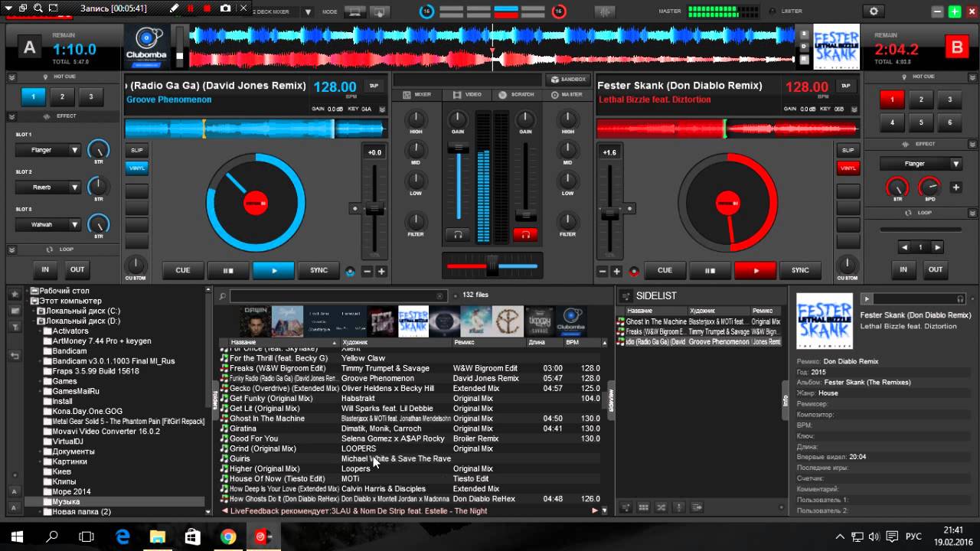The image size is (980, 551).
Task: Clear the browser search field
Action: (440, 296)
